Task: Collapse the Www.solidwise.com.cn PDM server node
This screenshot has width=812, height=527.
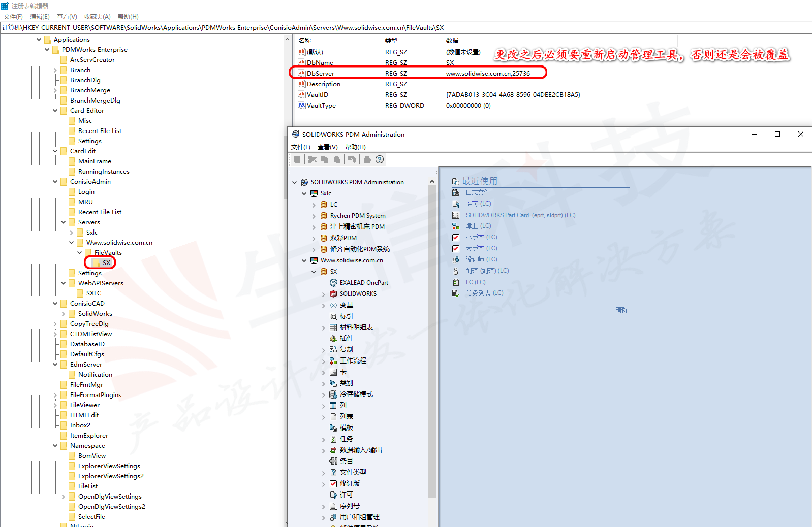Action: click(x=304, y=260)
